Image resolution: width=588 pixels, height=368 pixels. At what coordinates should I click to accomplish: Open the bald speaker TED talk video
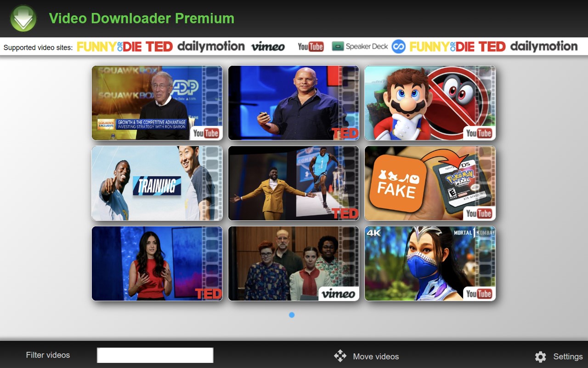(294, 103)
